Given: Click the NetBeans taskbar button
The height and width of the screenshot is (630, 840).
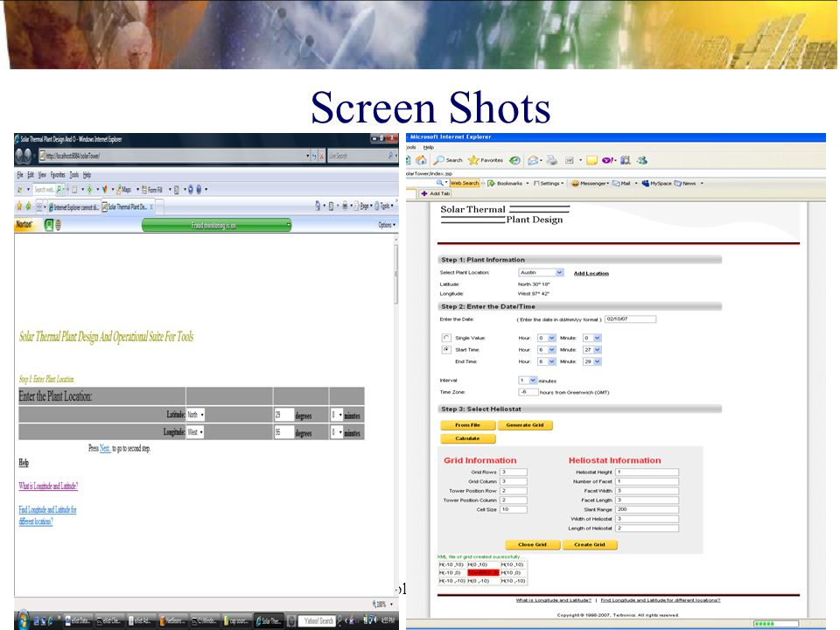Looking at the screenshot, I should pyautogui.click(x=173, y=621).
